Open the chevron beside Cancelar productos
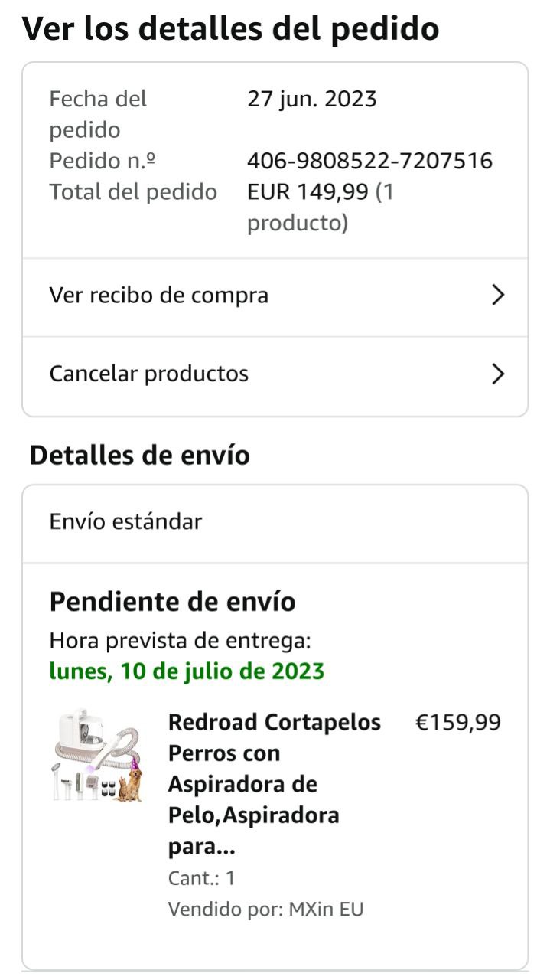Viewport: 550px width, 980px height. pos(498,374)
